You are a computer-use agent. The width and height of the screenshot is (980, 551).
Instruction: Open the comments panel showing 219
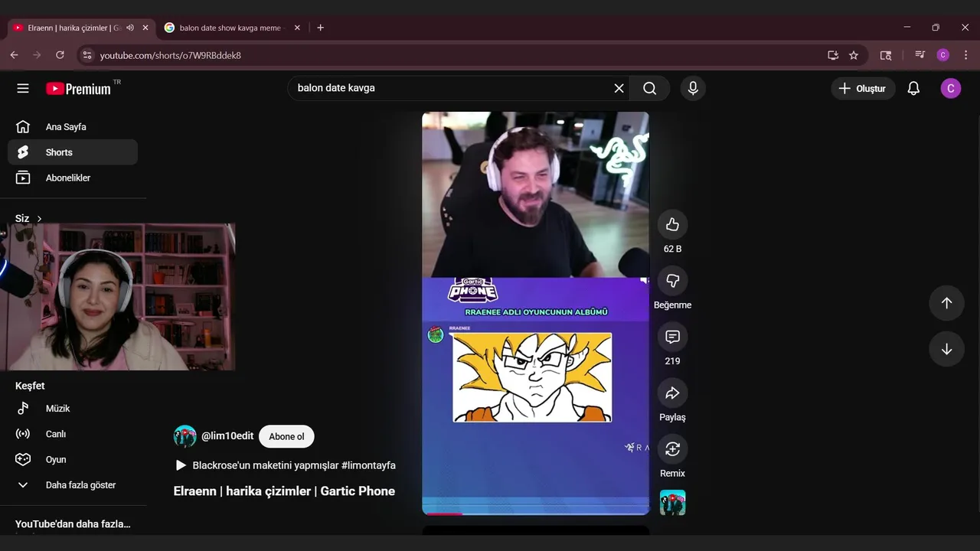(x=672, y=337)
